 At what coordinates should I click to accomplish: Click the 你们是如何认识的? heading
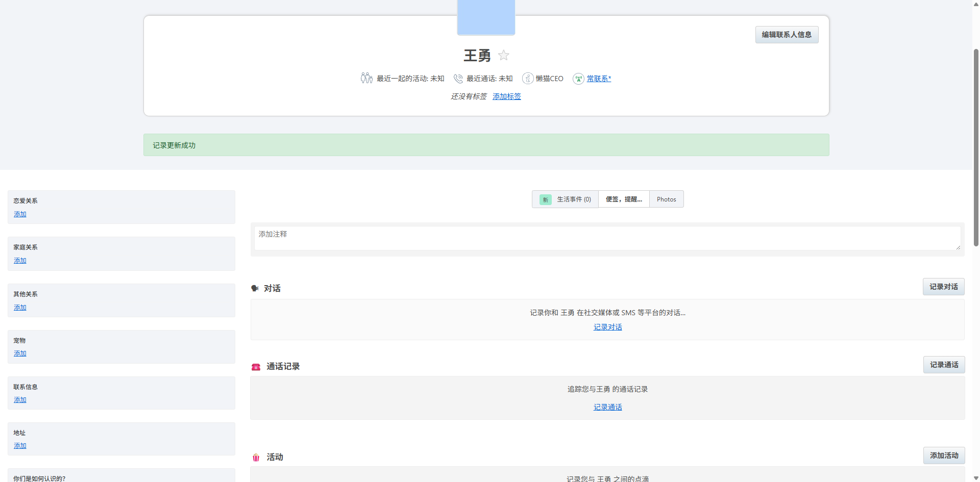(39, 478)
